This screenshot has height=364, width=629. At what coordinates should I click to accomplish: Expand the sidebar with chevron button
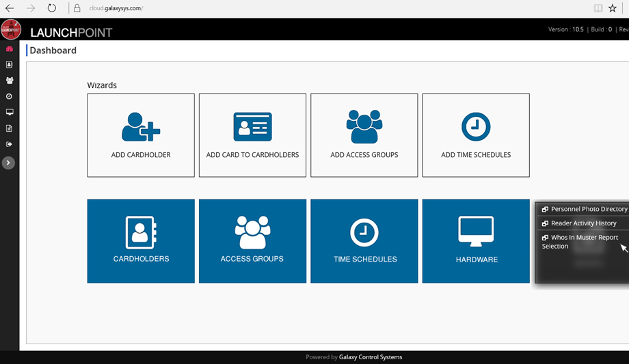pos(8,163)
